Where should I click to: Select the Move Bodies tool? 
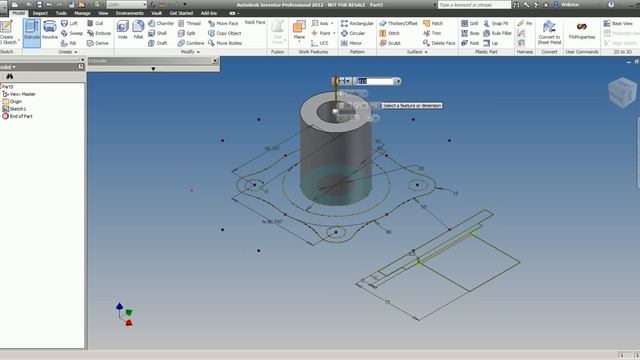(x=225, y=43)
